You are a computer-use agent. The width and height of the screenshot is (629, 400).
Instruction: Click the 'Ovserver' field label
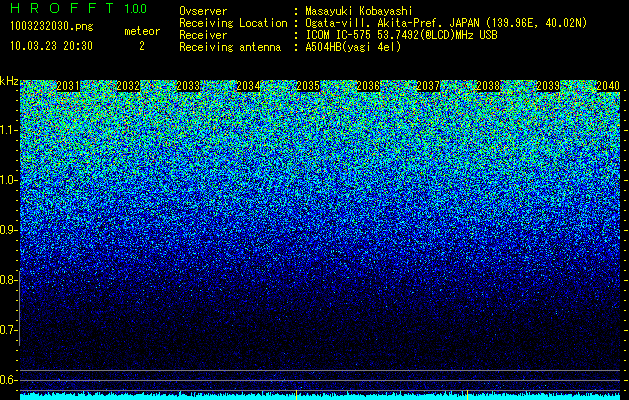coord(203,11)
